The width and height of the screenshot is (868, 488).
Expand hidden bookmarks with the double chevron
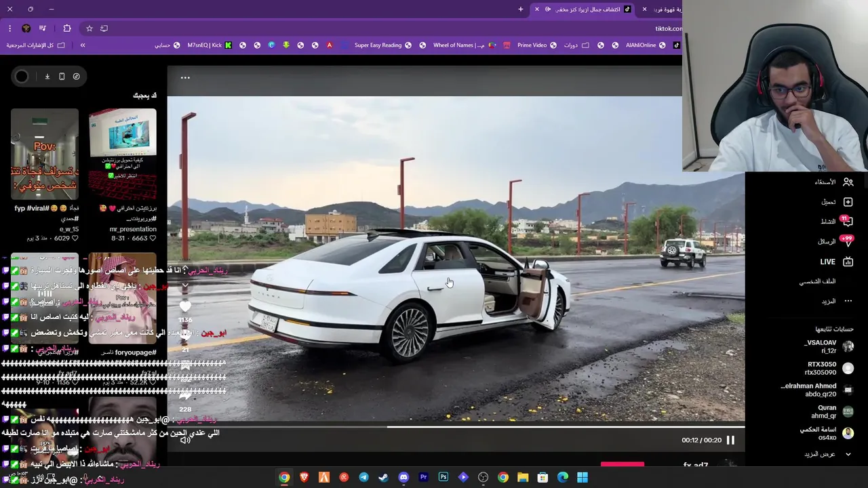83,45
